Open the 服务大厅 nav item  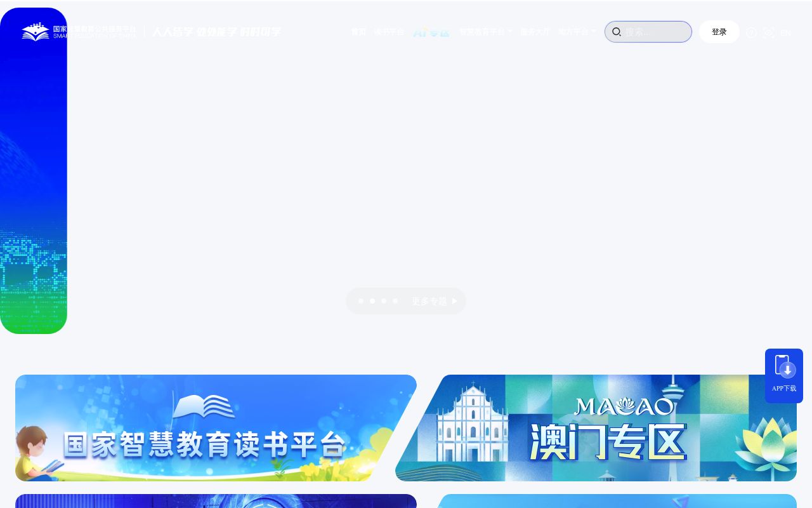pos(535,32)
